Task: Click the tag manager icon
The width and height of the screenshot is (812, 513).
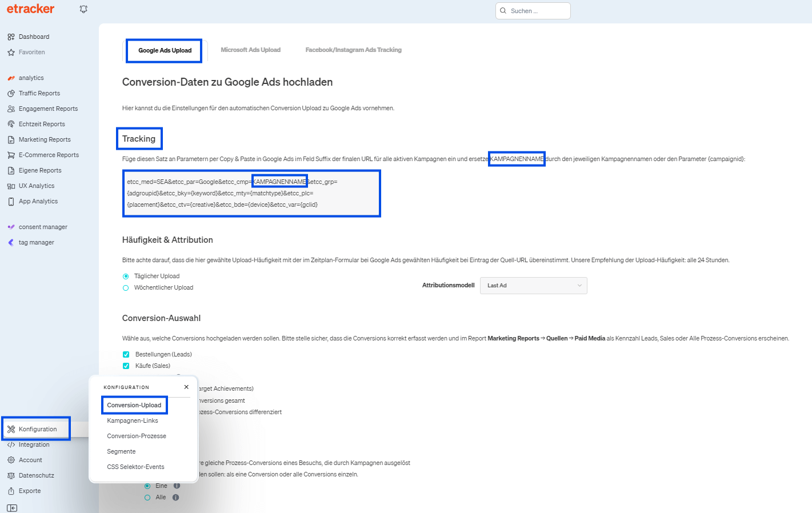Action: point(11,242)
